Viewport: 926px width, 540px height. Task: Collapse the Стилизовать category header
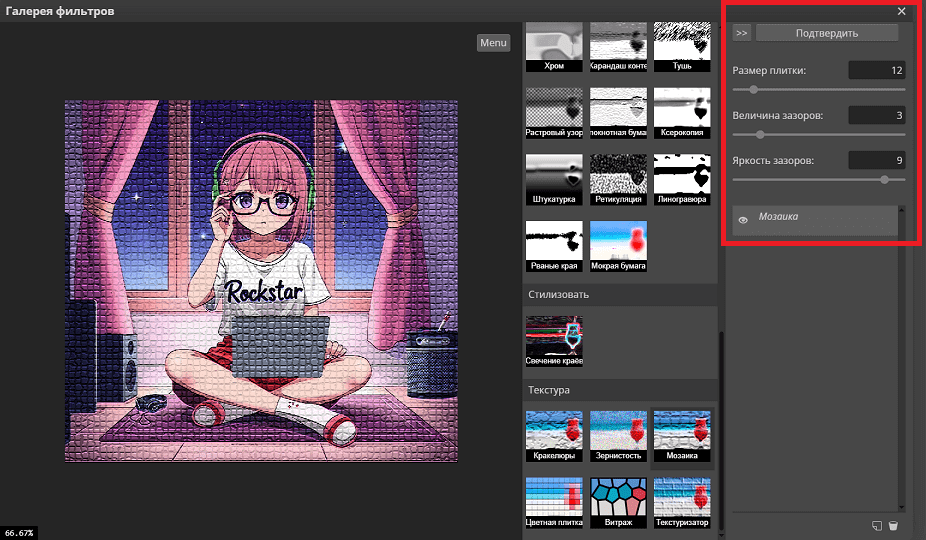(x=620, y=294)
